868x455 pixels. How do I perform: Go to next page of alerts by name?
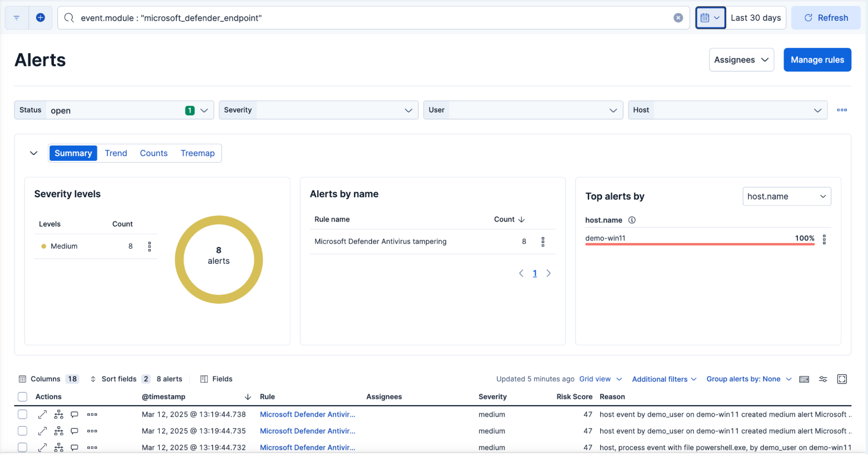point(549,273)
